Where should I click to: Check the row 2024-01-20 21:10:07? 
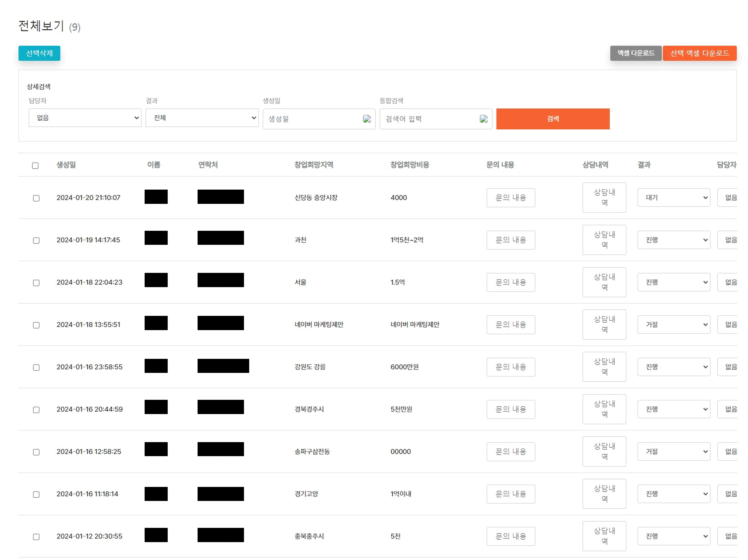click(36, 198)
